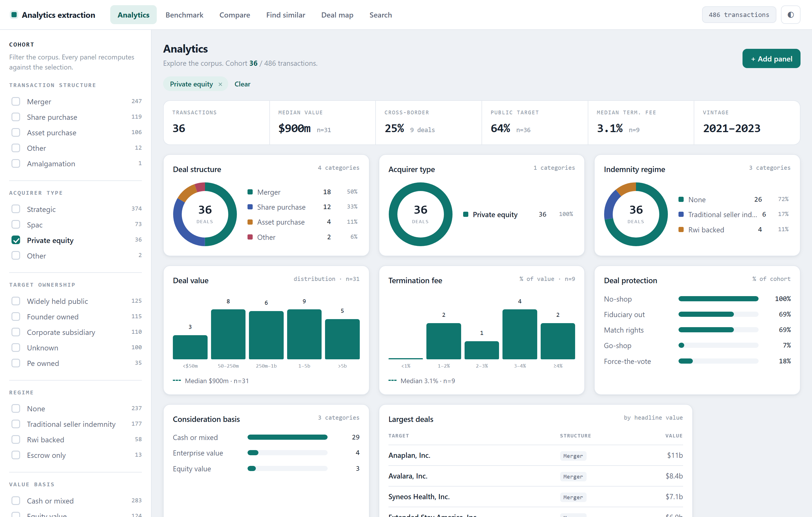Click the Traditional seller ind... legend swatch

tap(681, 215)
